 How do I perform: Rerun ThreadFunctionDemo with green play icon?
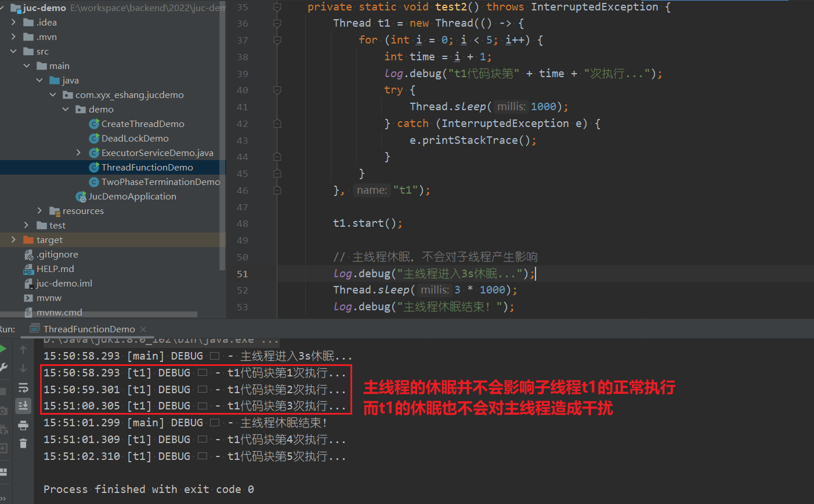(x=2, y=349)
